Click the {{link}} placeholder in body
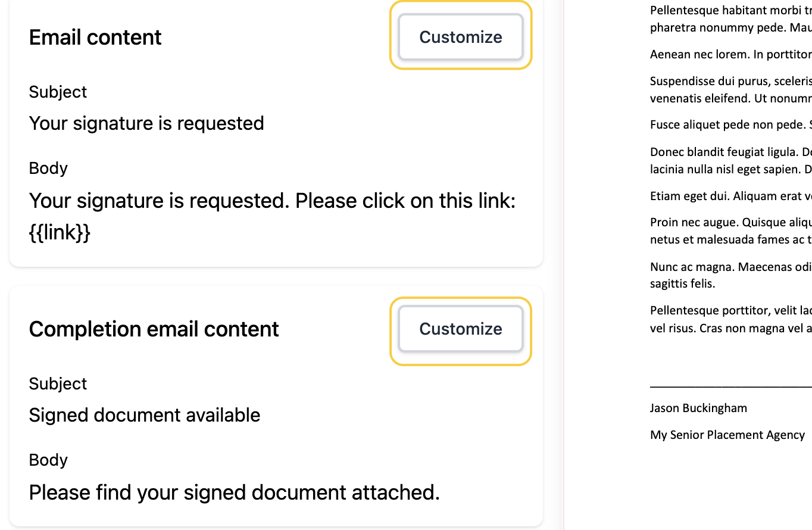Viewport: 812px width, 530px height. (60, 232)
